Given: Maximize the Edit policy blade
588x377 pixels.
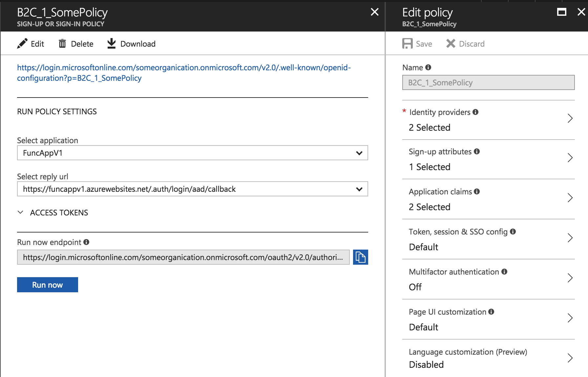Looking at the screenshot, I should (x=562, y=12).
